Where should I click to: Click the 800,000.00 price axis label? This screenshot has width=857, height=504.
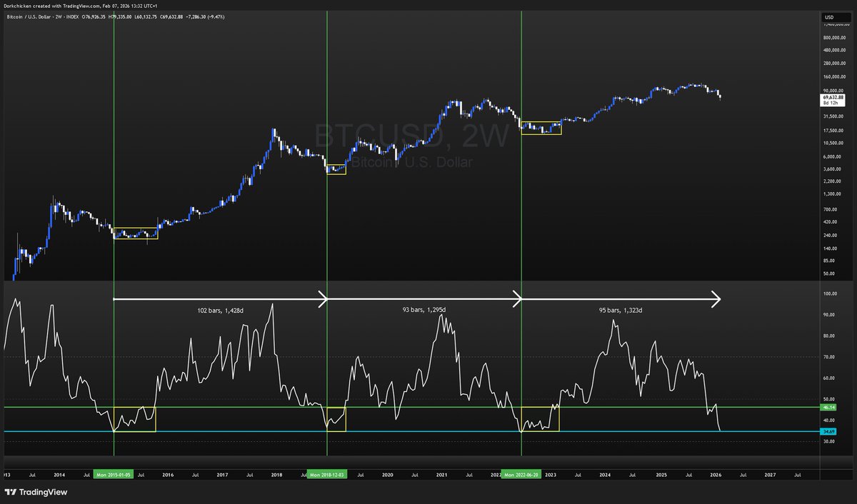point(833,37)
